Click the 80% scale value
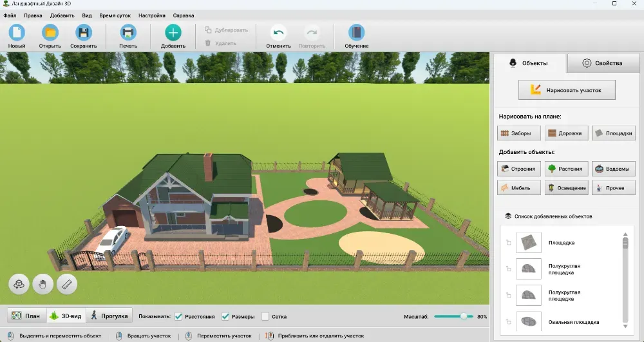Image resolution: width=644 pixels, height=342 pixels. pyautogui.click(x=482, y=316)
